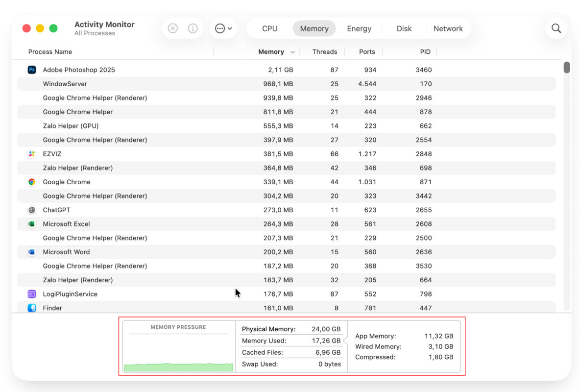Click the stop process (X) icon
The width and height of the screenshot is (580, 392).
tap(172, 28)
